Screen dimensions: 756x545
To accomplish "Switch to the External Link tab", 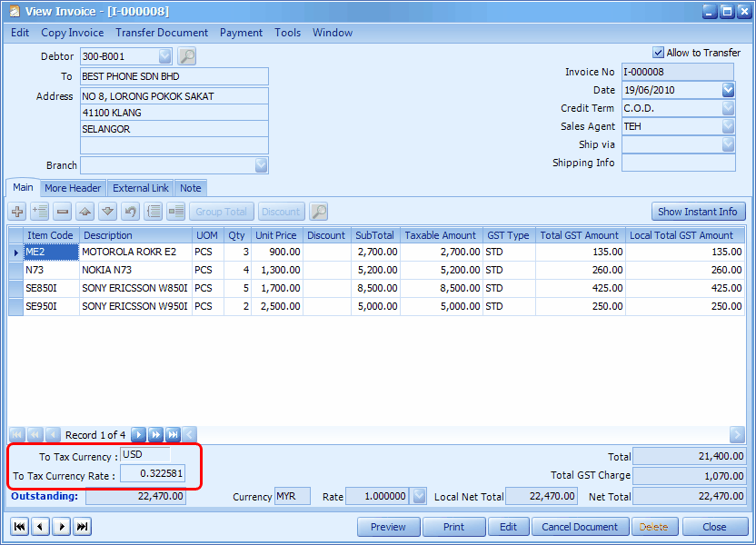I will pos(141,188).
